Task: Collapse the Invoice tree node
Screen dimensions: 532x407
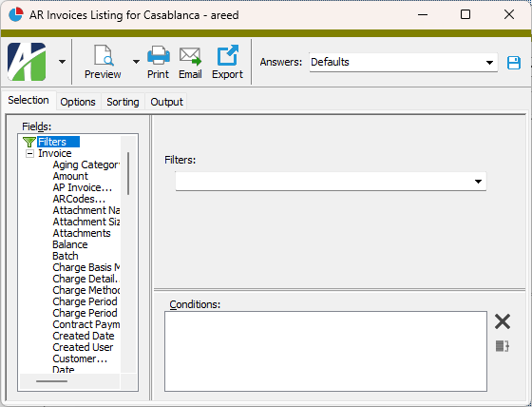Action: (29, 153)
